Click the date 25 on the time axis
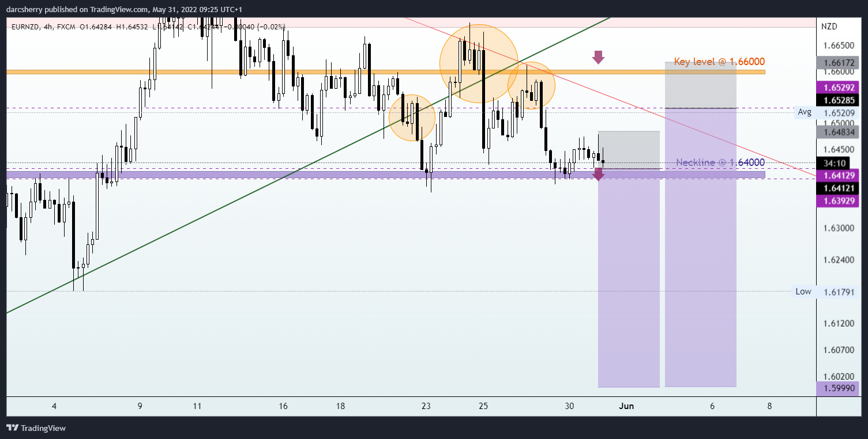This screenshot has width=868, height=439. click(483, 406)
